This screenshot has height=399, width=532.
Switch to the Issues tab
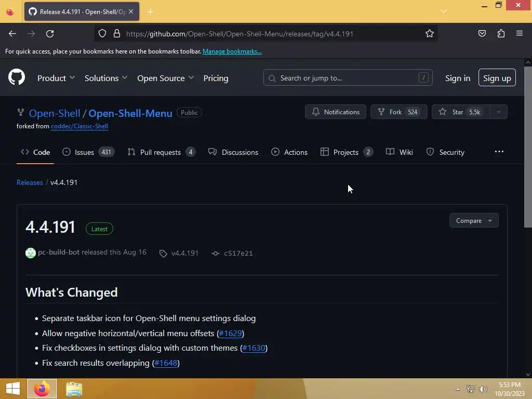coord(88,152)
